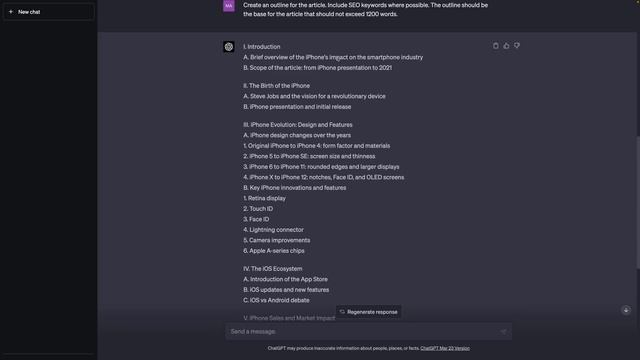Start a New chat from the sidebar
The image size is (640, 360).
coord(49,12)
